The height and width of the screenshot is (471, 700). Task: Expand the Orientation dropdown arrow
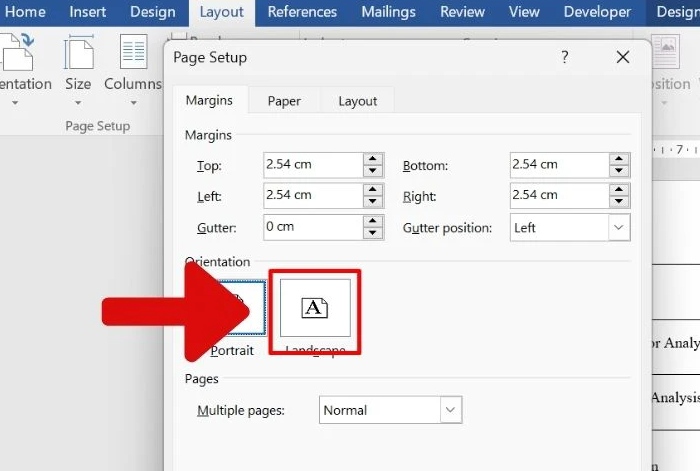click(15, 103)
